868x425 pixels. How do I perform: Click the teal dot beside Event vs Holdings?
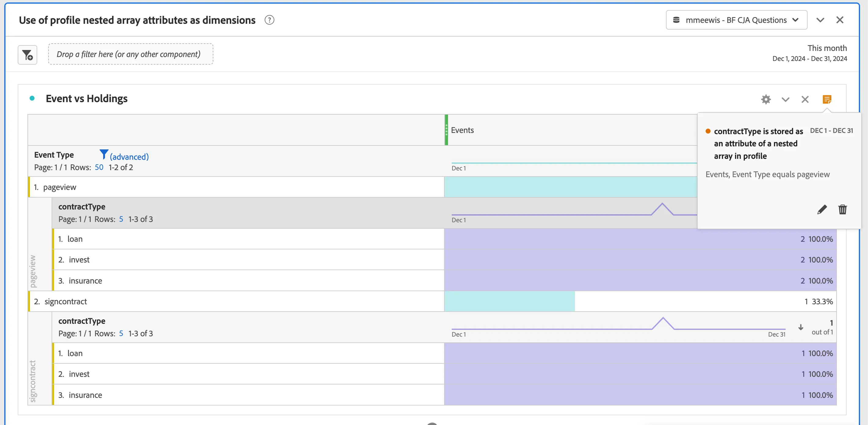pos(32,98)
